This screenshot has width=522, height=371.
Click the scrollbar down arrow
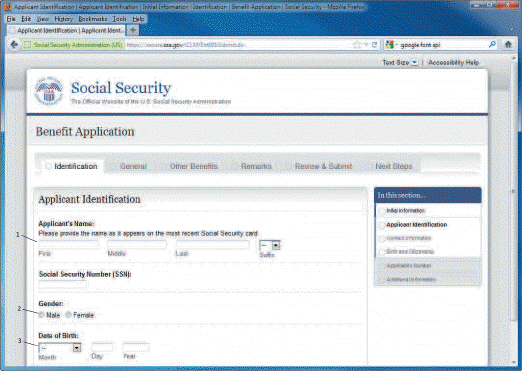pyautogui.click(x=513, y=362)
